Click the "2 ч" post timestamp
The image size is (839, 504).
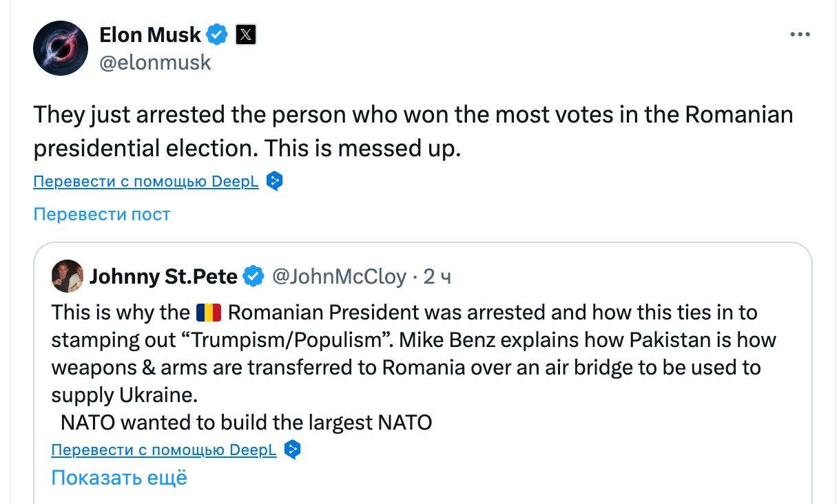click(x=437, y=277)
